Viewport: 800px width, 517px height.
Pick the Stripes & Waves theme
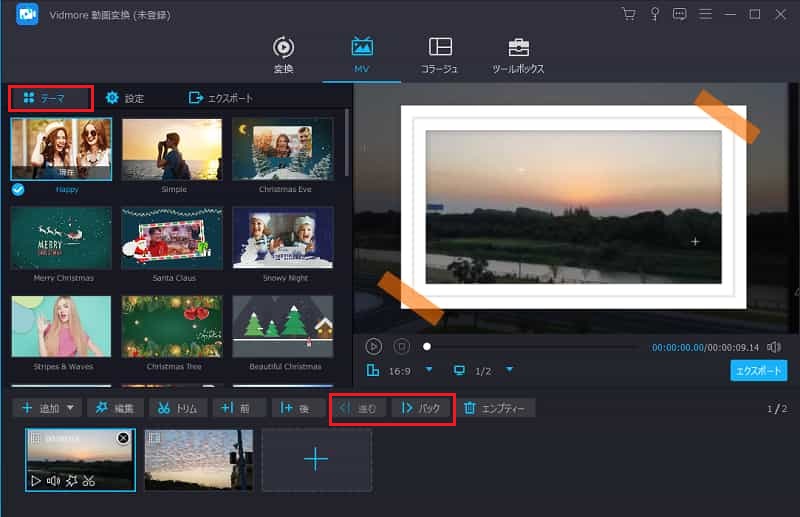(x=61, y=327)
